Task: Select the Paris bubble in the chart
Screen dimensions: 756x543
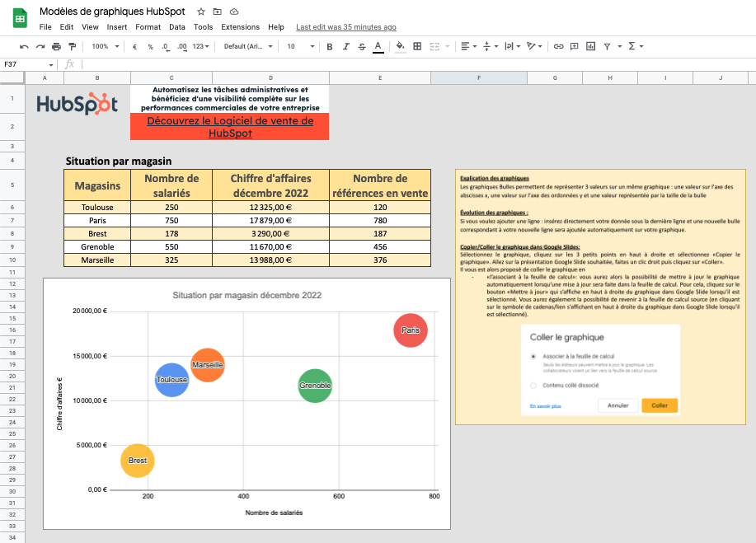Action: pos(411,330)
